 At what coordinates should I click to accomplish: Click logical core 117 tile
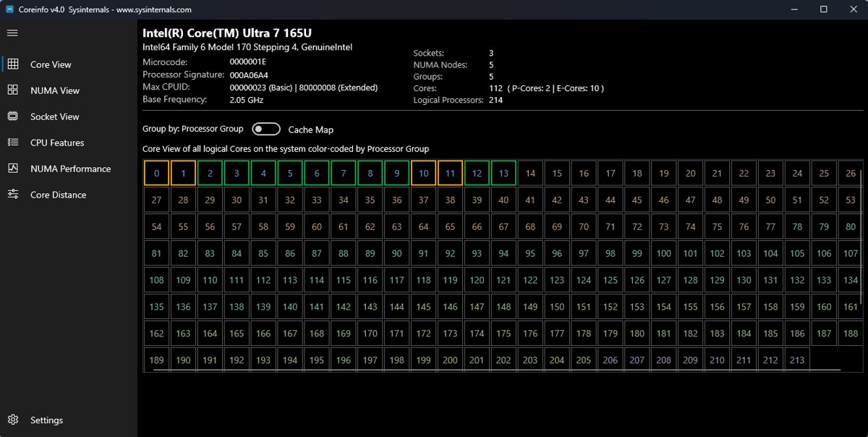(x=397, y=281)
